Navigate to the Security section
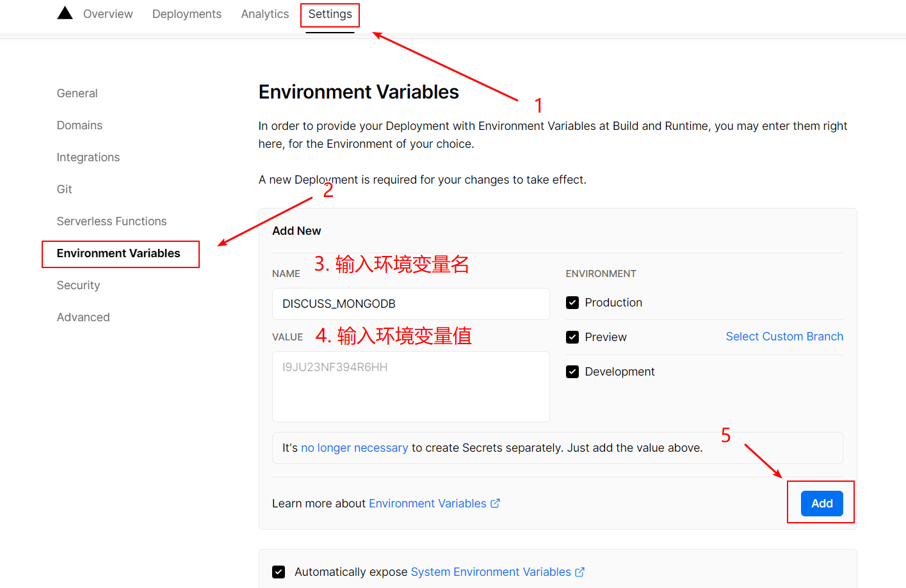The width and height of the screenshot is (906, 588). (78, 285)
